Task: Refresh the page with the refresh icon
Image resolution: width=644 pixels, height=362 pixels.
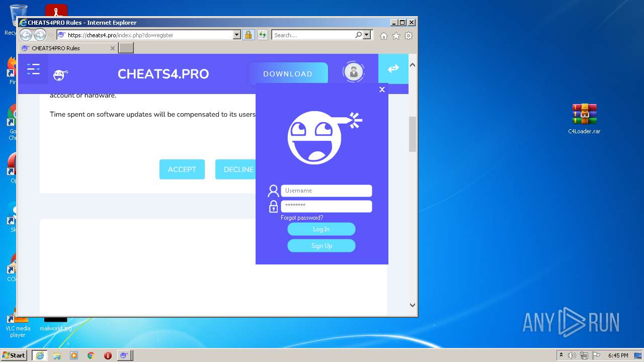Action: [x=263, y=35]
